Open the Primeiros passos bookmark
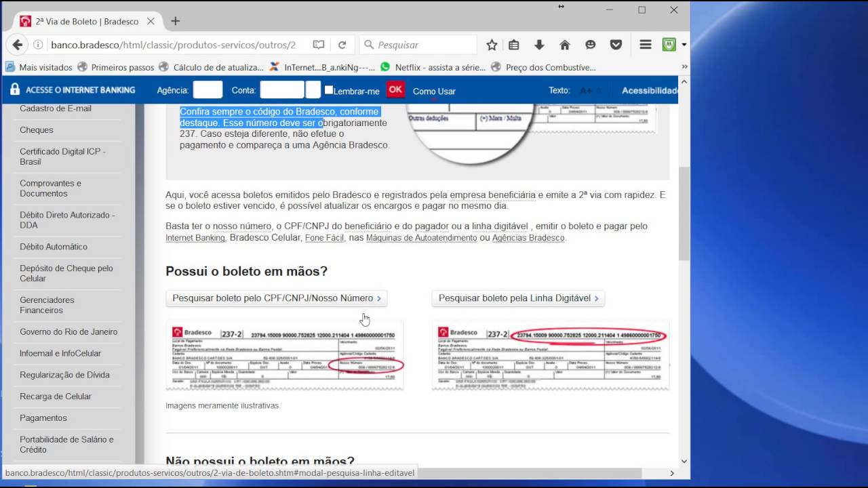Image resolution: width=868 pixels, height=488 pixels. 116,67
